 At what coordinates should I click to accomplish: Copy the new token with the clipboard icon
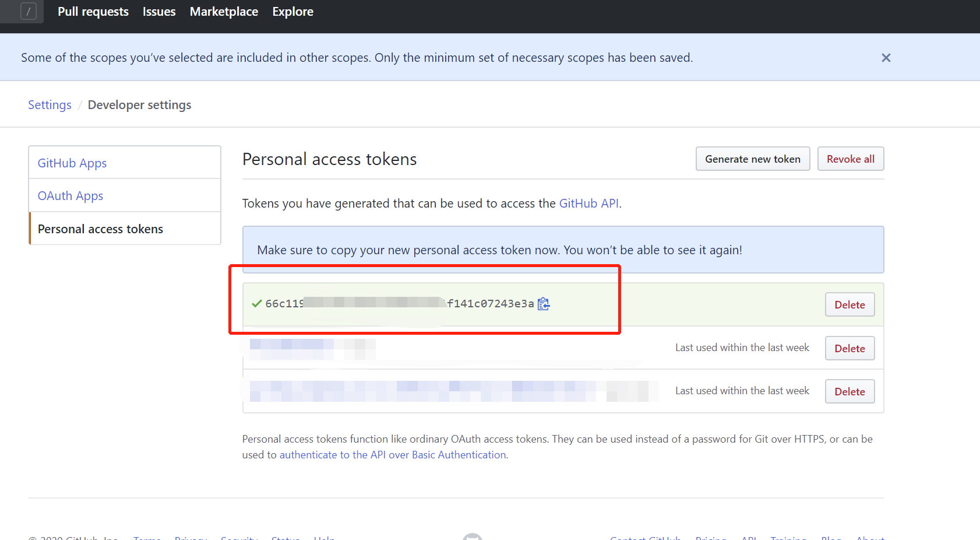[x=544, y=304]
